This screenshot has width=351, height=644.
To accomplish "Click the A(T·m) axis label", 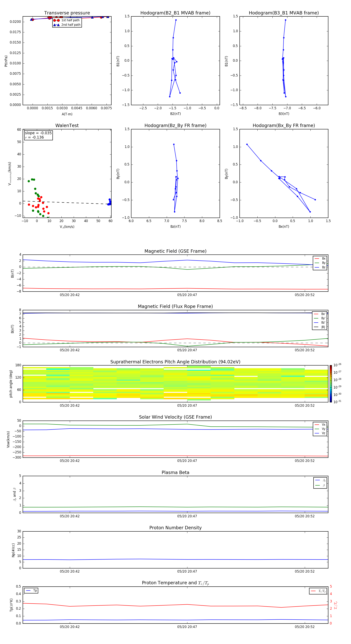I will point(67,114).
